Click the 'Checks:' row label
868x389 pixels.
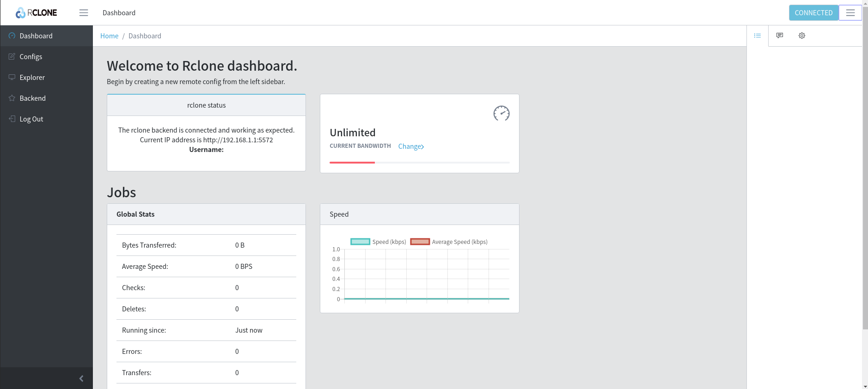[134, 288]
